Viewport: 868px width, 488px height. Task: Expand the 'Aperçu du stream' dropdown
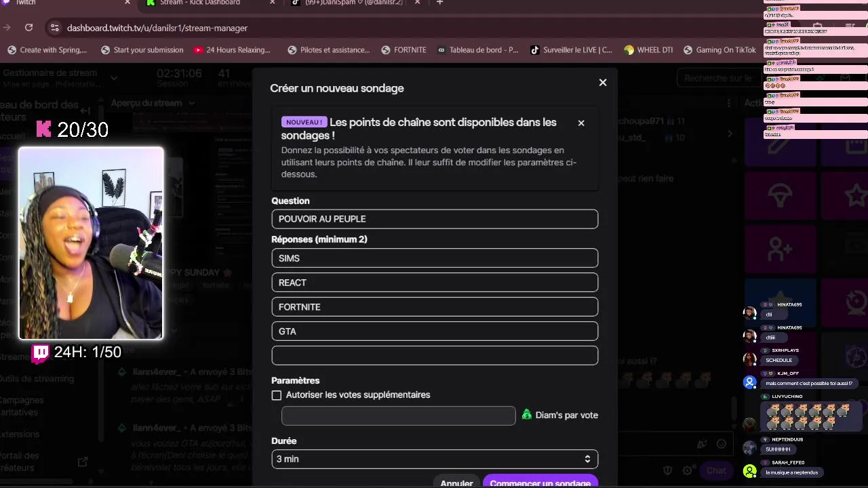point(192,103)
